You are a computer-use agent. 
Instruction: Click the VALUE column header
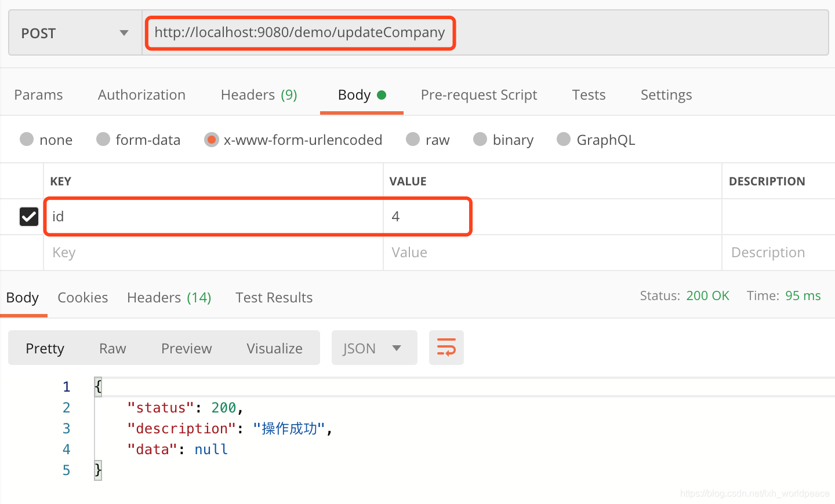tap(408, 181)
